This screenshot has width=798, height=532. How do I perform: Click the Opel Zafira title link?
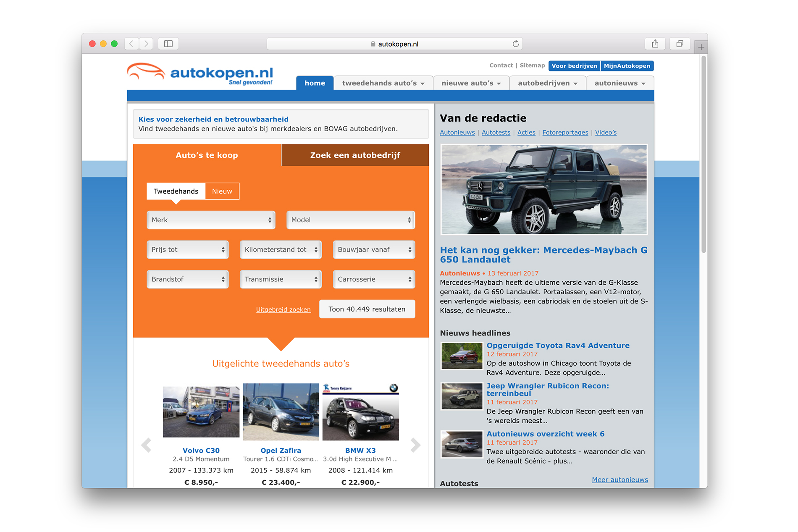pyautogui.click(x=281, y=451)
